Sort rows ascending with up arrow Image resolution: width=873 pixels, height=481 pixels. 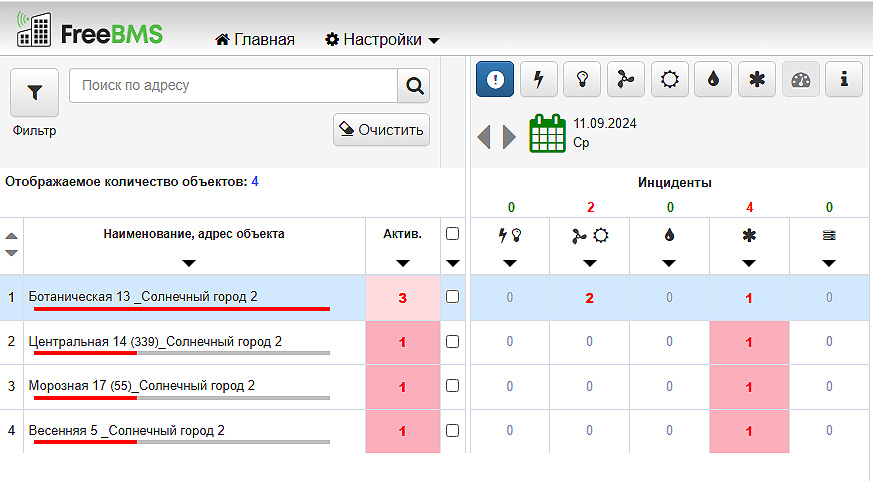(x=11, y=236)
